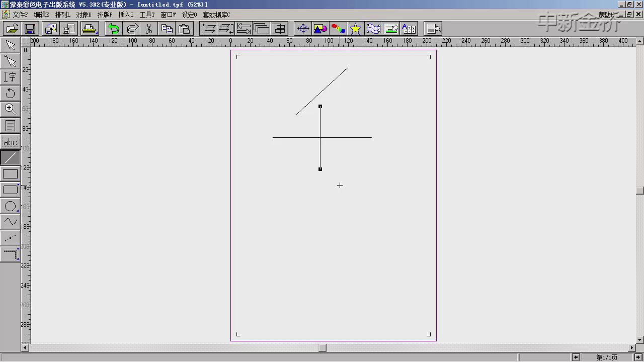Open the 插入I menu

126,15
